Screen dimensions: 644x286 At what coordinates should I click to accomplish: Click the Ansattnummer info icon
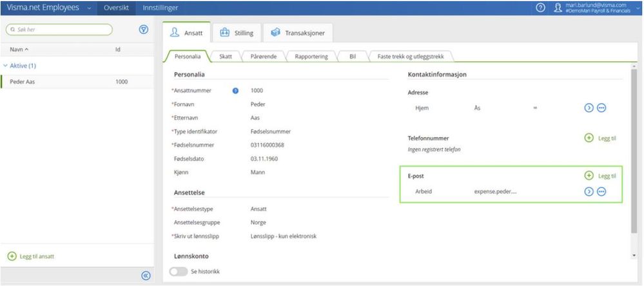[x=235, y=91]
